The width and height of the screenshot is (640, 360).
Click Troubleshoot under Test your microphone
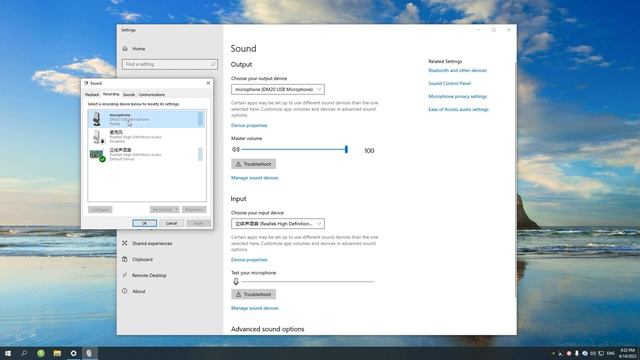click(x=253, y=294)
